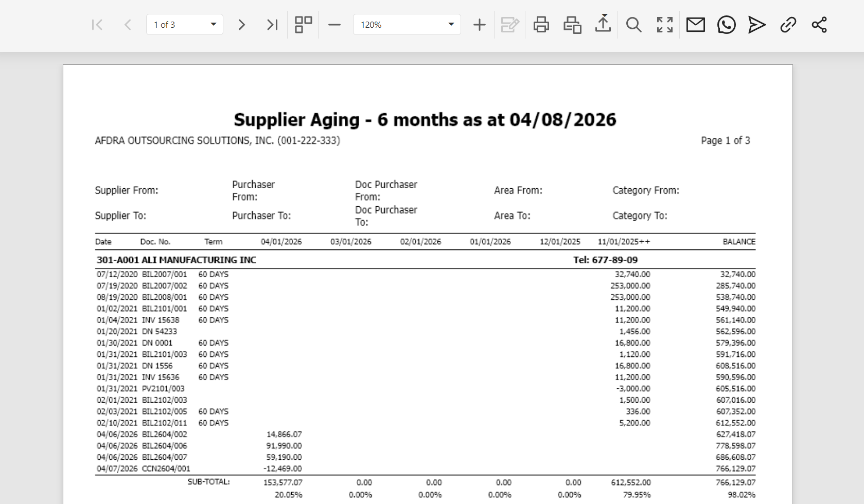Copy report link icon
The height and width of the screenshot is (504, 864).
[788, 25]
